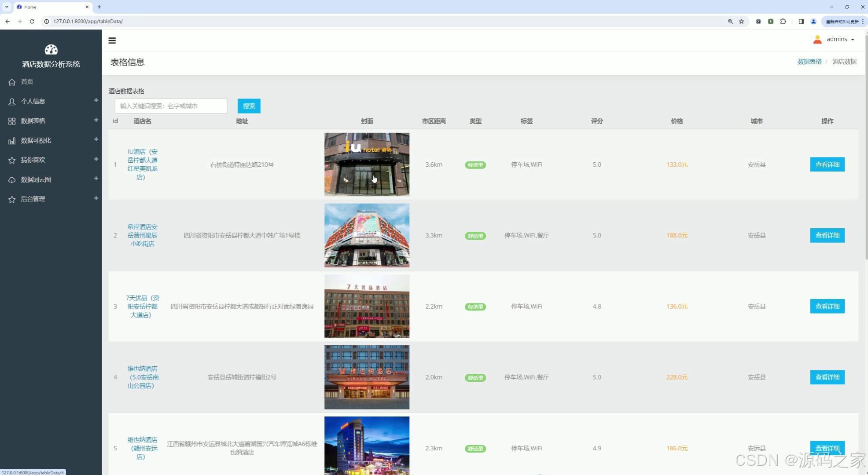Click the hamburger menu toggle icon

pos(112,40)
